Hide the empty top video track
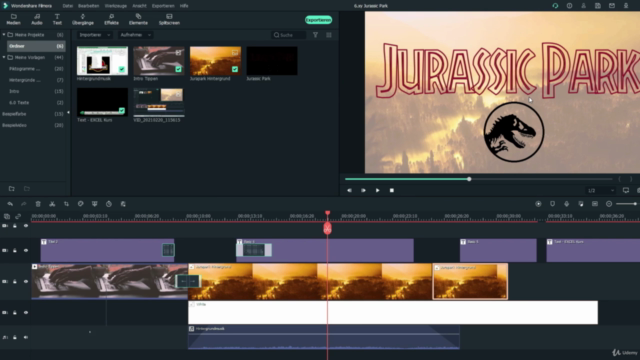This screenshot has width=640, height=360. coord(26,226)
